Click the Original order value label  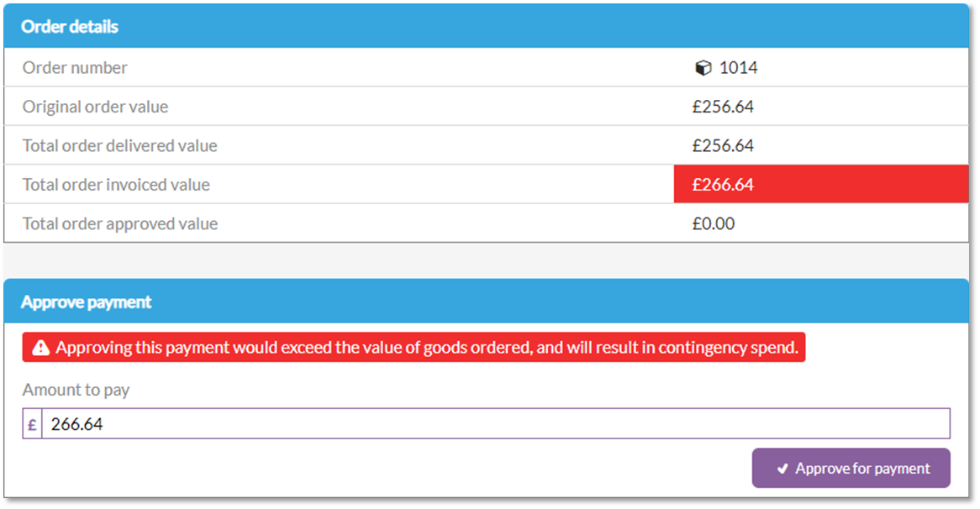pos(96,107)
